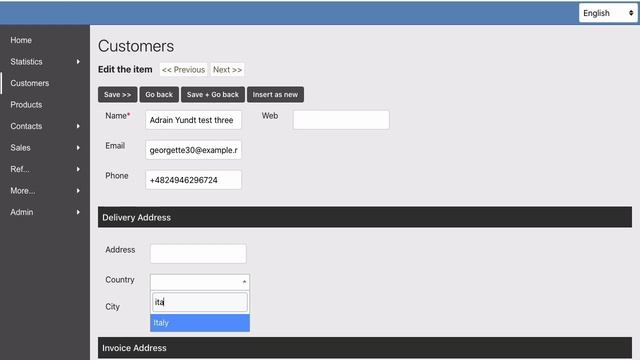Open Admin in the sidebar
The image size is (640, 360).
tap(22, 212)
